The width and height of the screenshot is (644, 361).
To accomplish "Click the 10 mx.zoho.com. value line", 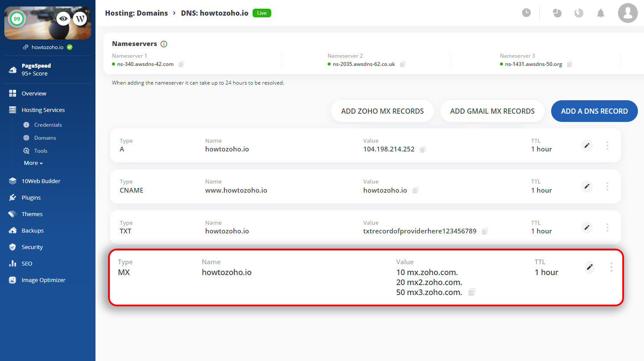I will [427, 272].
